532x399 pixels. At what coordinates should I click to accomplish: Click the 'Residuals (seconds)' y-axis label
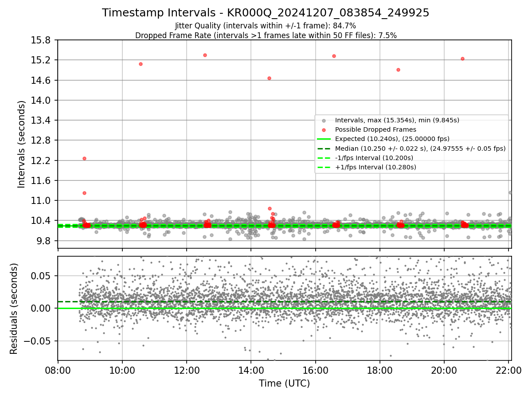coord(14,309)
